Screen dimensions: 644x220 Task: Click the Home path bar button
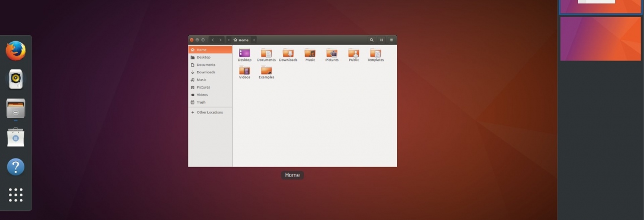click(241, 40)
